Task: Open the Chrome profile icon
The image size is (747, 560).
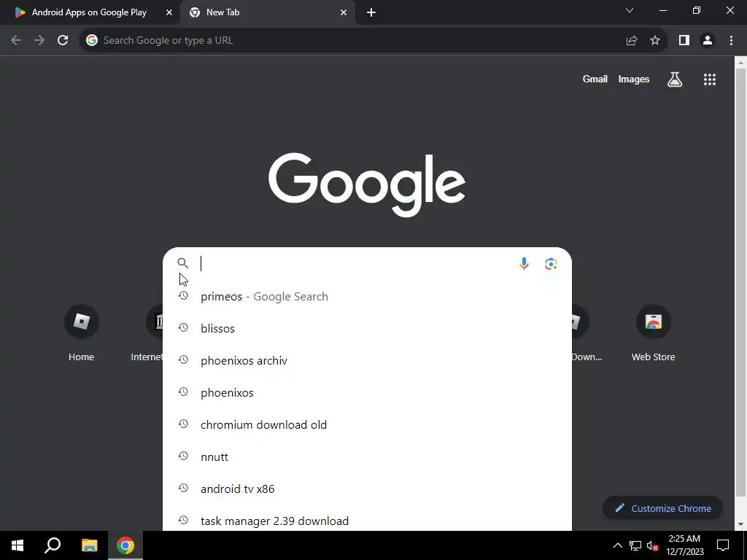Action: (708, 41)
